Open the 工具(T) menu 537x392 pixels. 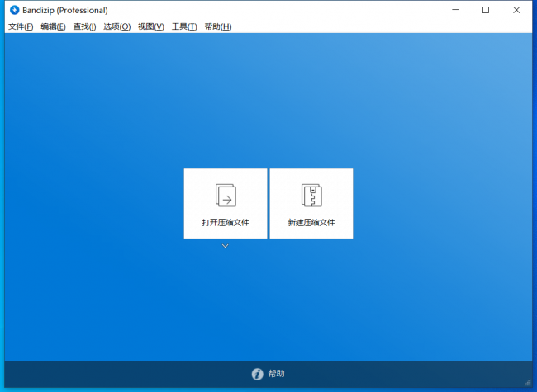184,26
